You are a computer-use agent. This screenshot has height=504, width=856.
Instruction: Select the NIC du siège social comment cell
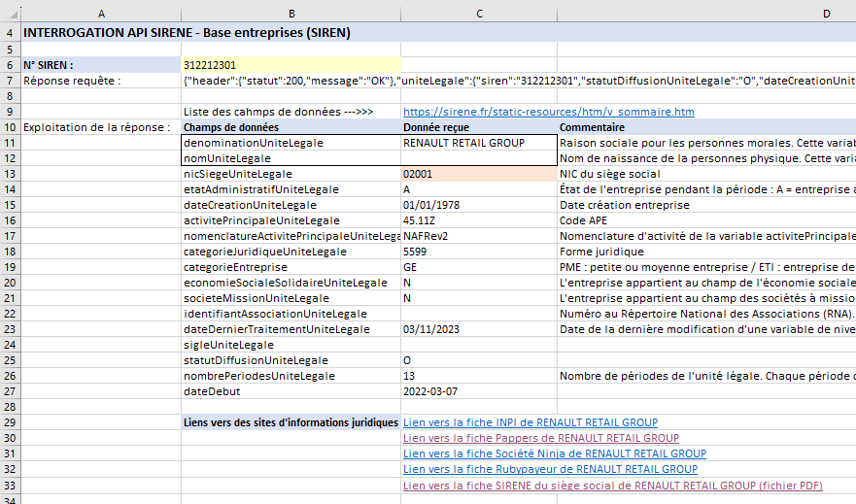pyautogui.click(x=706, y=174)
